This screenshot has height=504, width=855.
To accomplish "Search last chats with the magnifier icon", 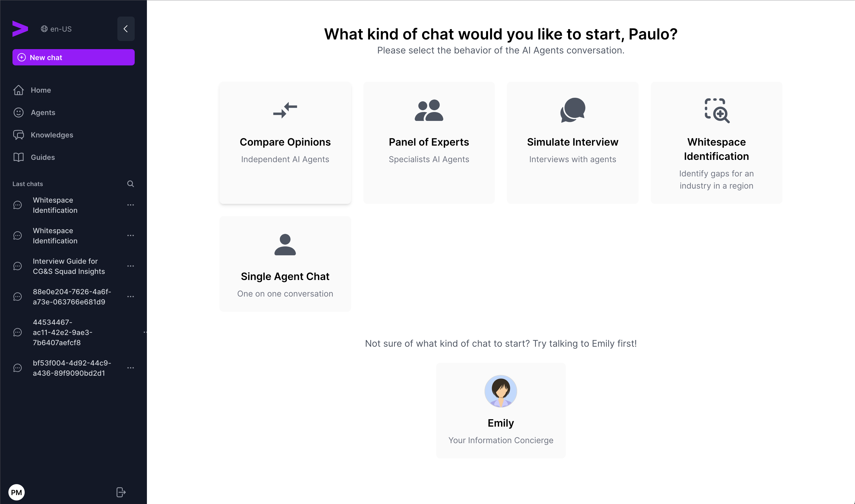I will 130,184.
